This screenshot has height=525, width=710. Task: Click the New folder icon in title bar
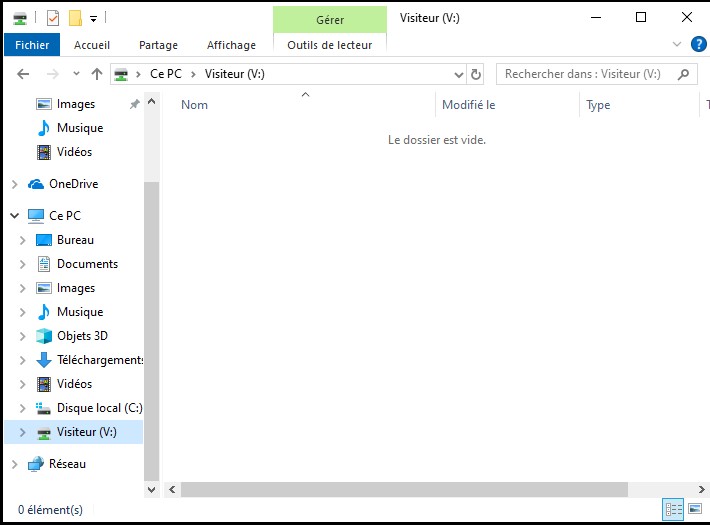pos(75,19)
